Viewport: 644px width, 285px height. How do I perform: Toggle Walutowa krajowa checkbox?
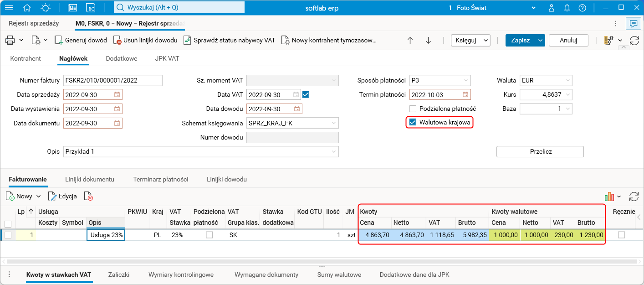tap(413, 122)
